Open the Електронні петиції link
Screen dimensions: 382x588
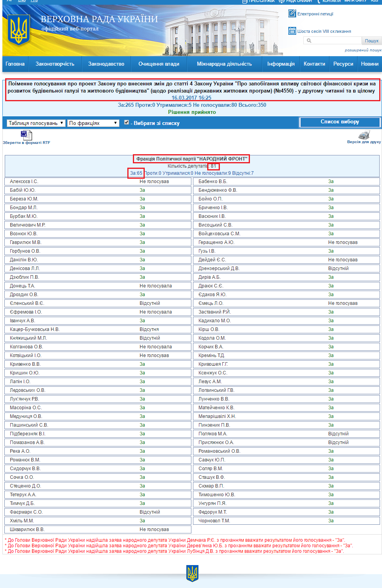(x=315, y=14)
